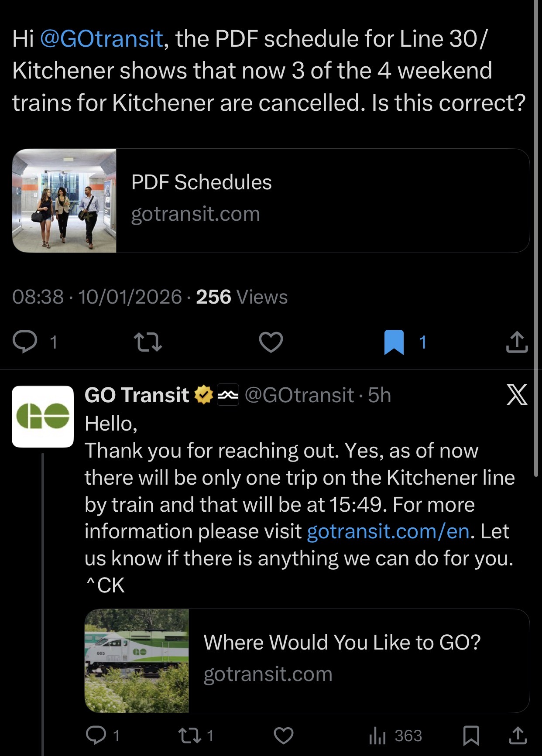
Task: Remove bookmark from the original tweet
Action: [394, 342]
